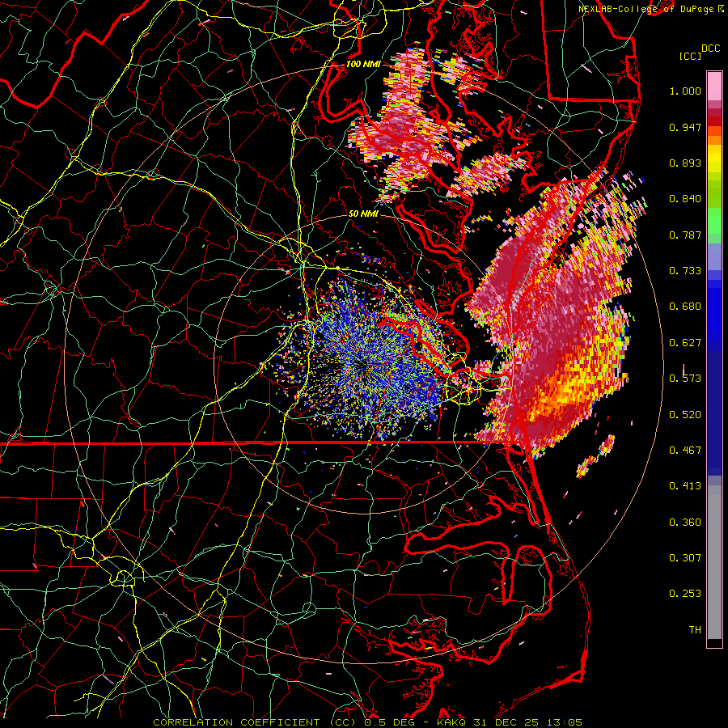Click the 0.467 legend value
Image resolution: width=728 pixels, height=728 pixels.
pyautogui.click(x=685, y=451)
